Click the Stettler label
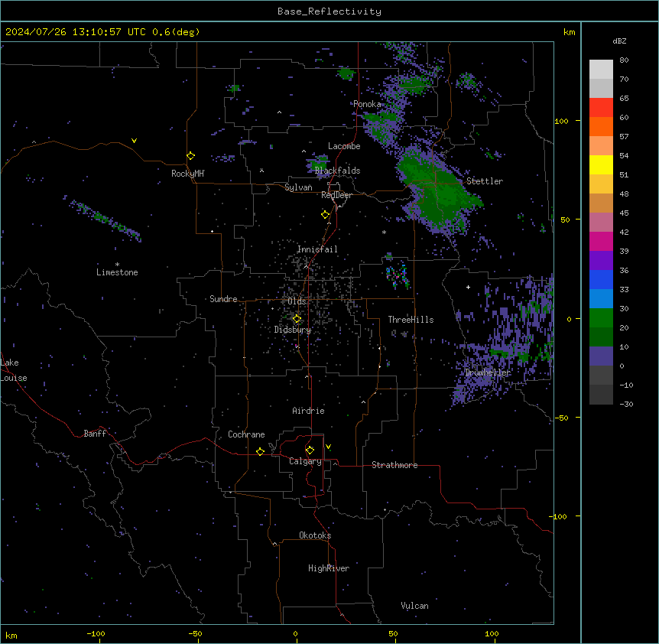 [485, 181]
